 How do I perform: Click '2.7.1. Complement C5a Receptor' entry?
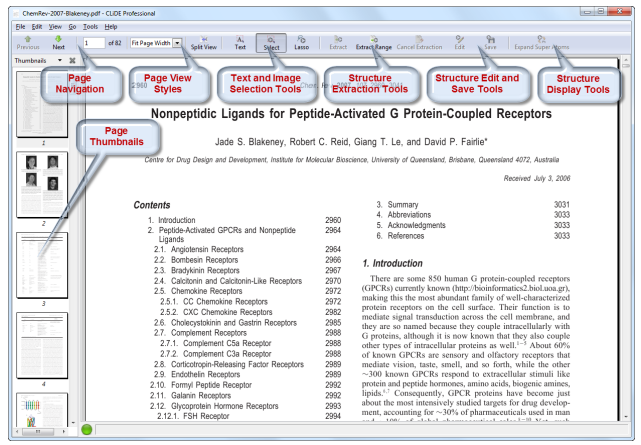[215, 344]
